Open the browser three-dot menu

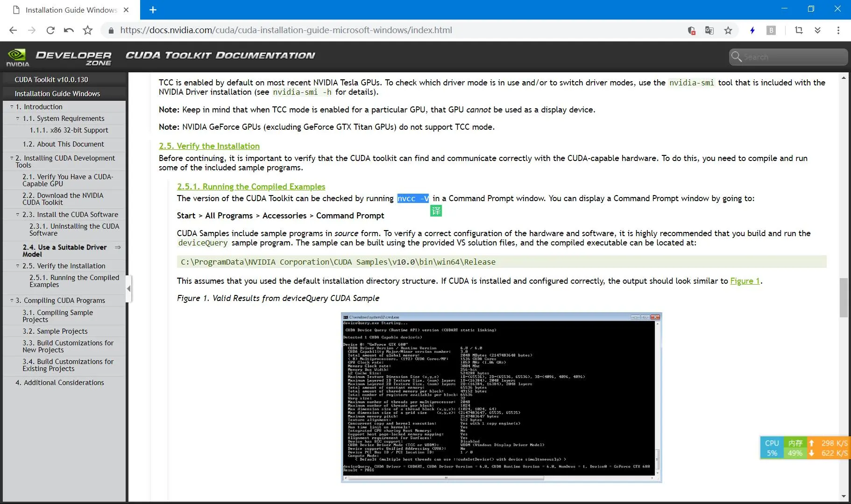point(838,30)
